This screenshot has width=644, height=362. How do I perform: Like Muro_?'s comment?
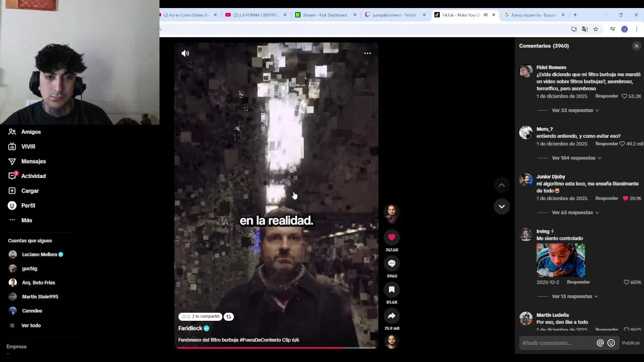click(622, 144)
